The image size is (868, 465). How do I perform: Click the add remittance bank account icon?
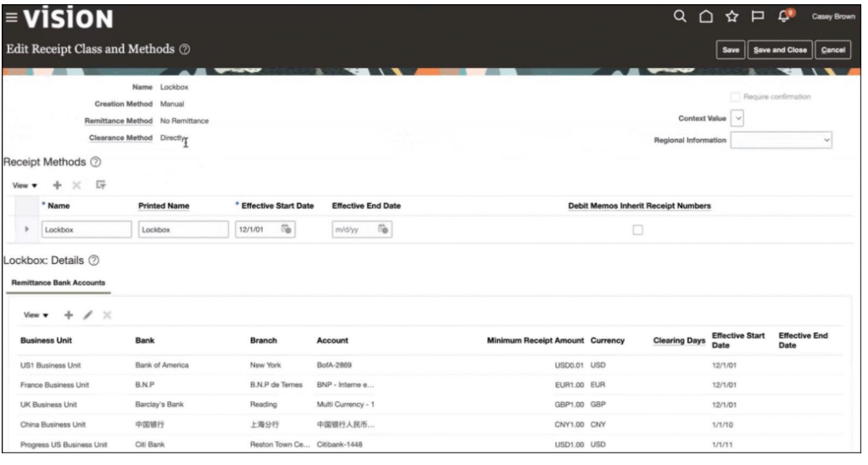click(x=69, y=315)
